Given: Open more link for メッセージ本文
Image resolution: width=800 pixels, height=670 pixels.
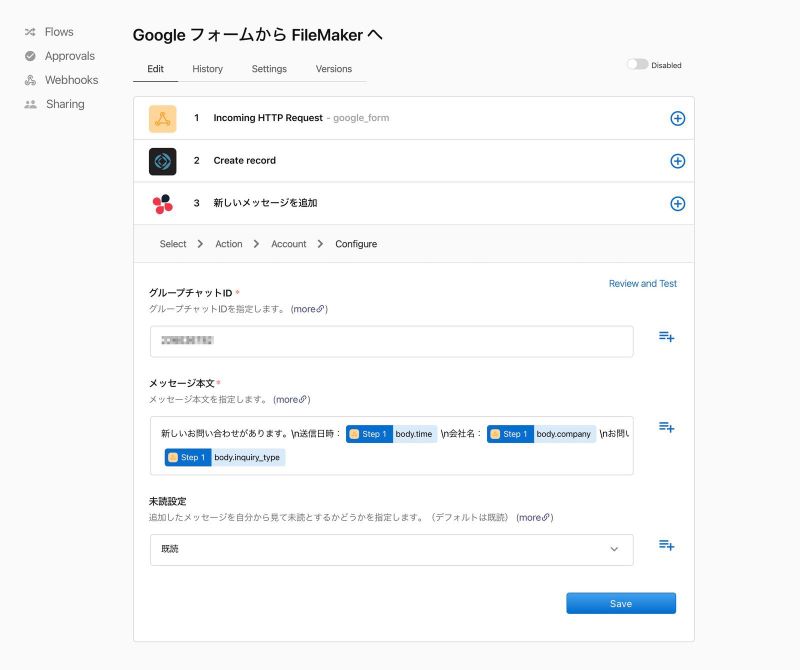Looking at the screenshot, I should tap(292, 399).
